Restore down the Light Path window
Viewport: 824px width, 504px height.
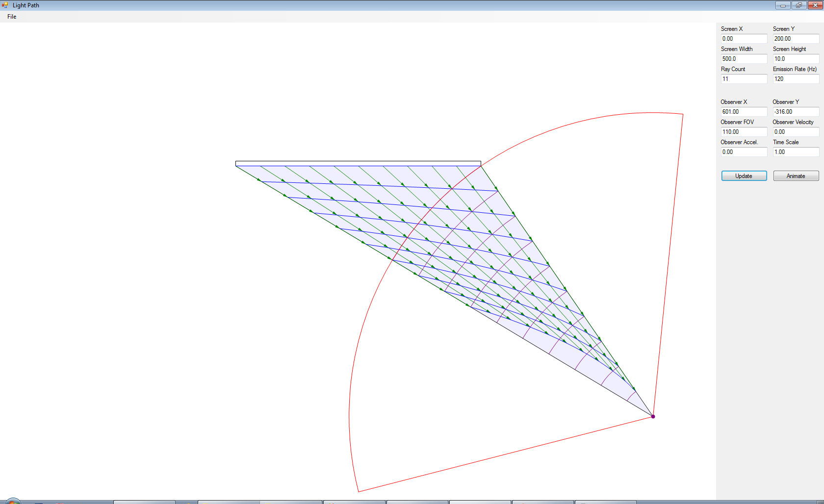click(x=798, y=5)
